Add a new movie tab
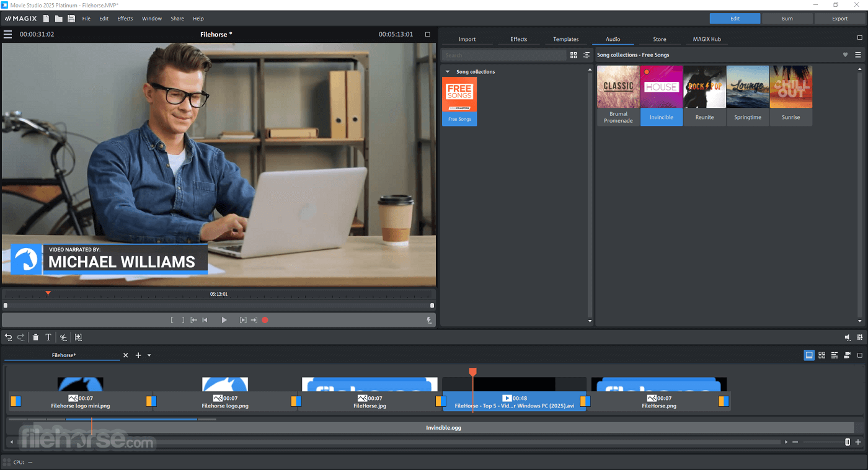This screenshot has width=868, height=470. (x=138, y=355)
